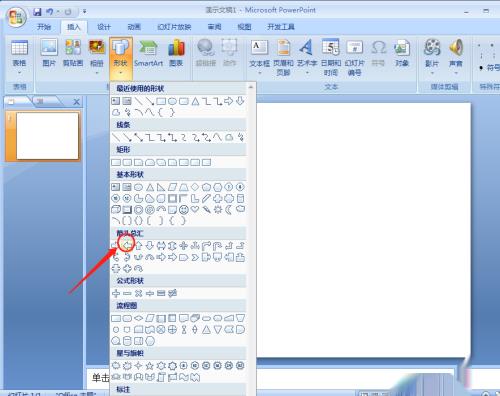Click the Picture insert icon
The image size is (500, 396).
(x=49, y=53)
